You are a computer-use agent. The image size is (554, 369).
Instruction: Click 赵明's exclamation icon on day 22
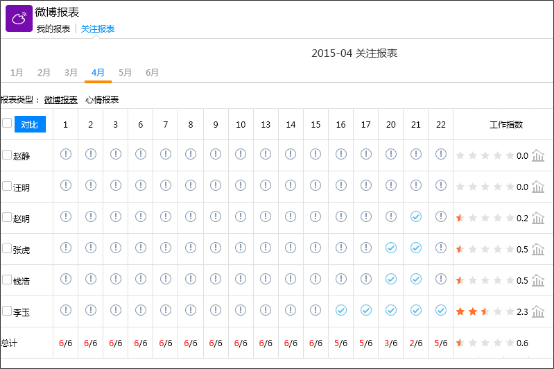coord(441,216)
